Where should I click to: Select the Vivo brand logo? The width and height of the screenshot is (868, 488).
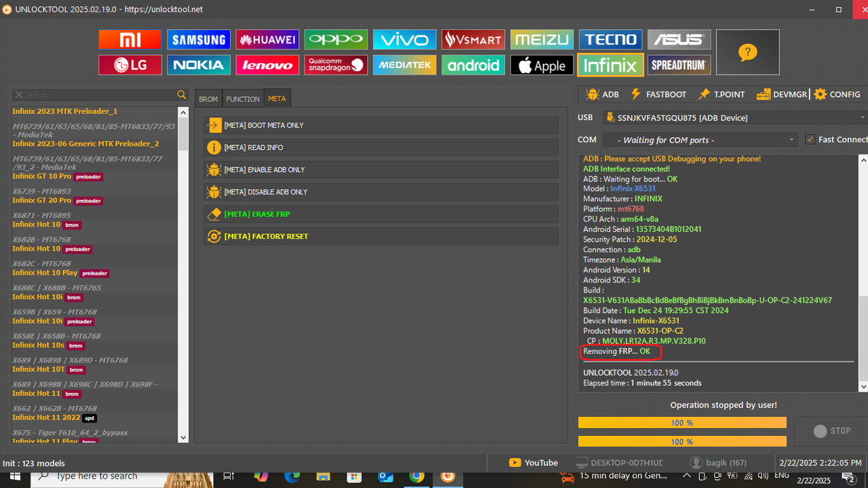[x=404, y=39]
